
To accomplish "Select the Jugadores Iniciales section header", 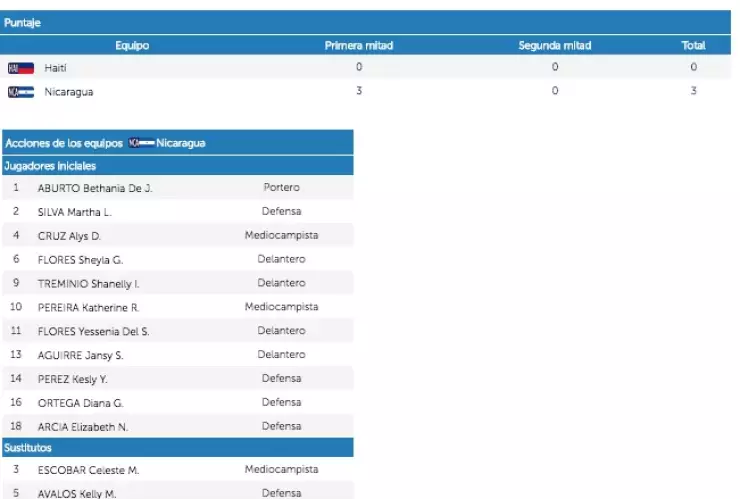I will coord(50,165).
